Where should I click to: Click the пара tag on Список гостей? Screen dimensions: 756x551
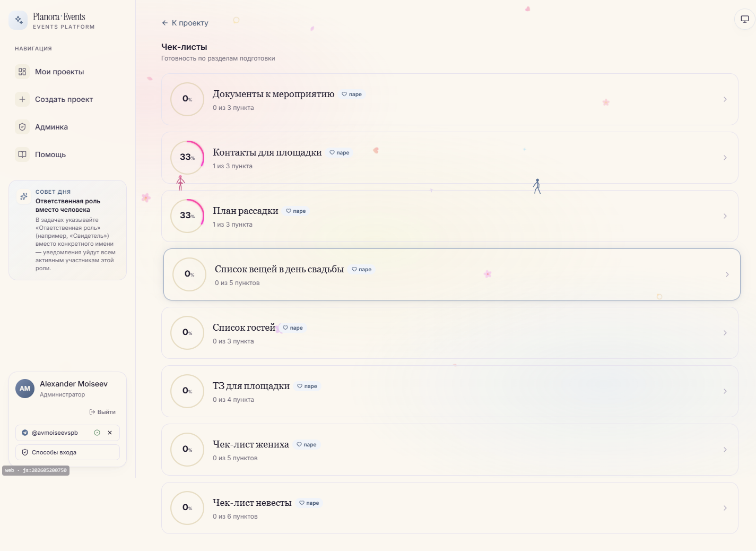[293, 328]
